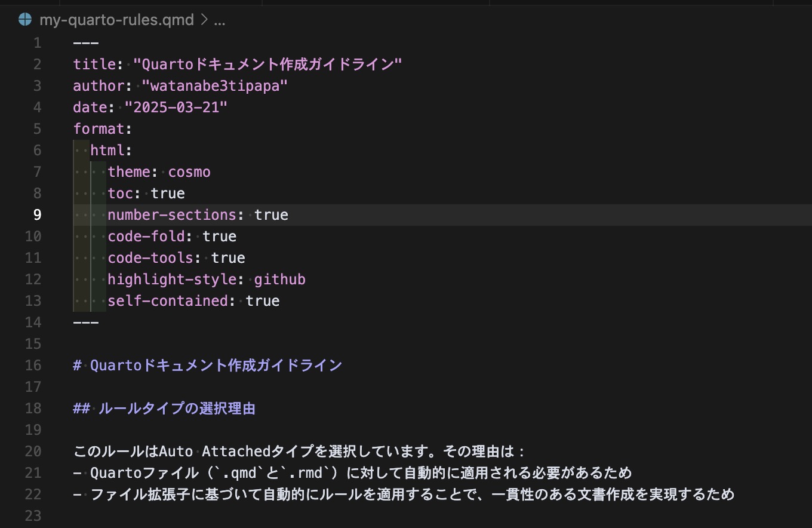Click the closing YAML dashes on line 14
The image size is (812, 528).
tap(85, 323)
